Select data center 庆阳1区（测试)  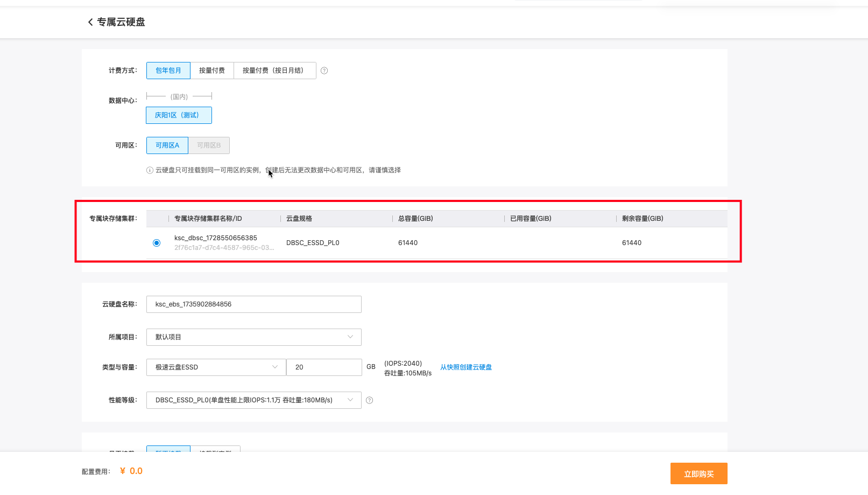[x=179, y=115]
